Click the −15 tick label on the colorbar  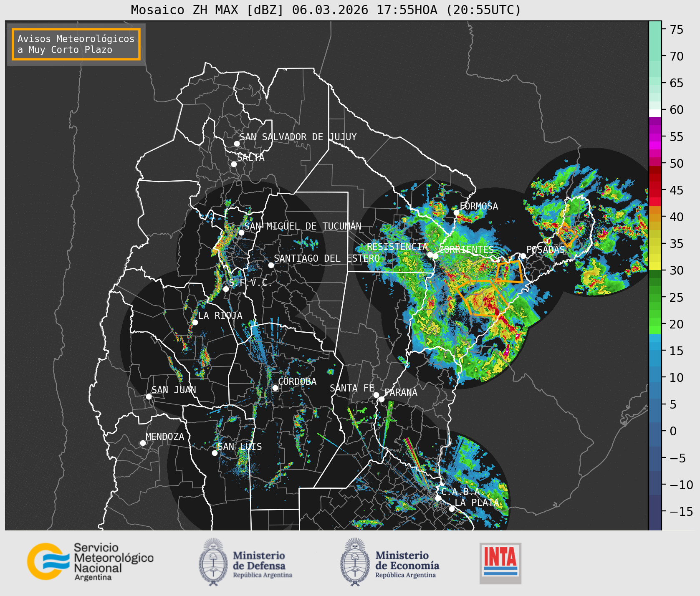point(681,511)
